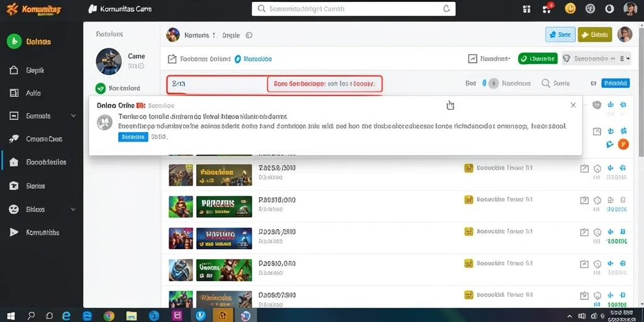Screen dimensions: 644x322
Task: Launch Chrome from the taskbar
Action: click(x=109, y=316)
